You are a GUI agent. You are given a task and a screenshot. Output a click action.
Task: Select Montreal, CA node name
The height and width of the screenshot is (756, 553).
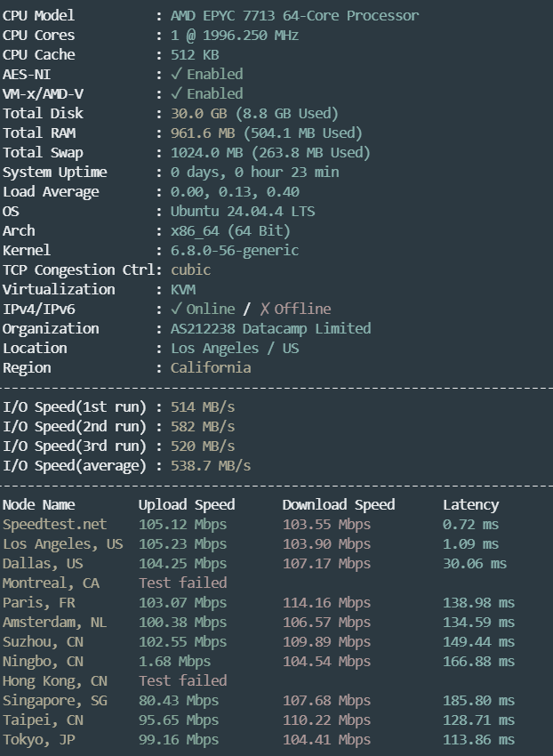click(51, 583)
